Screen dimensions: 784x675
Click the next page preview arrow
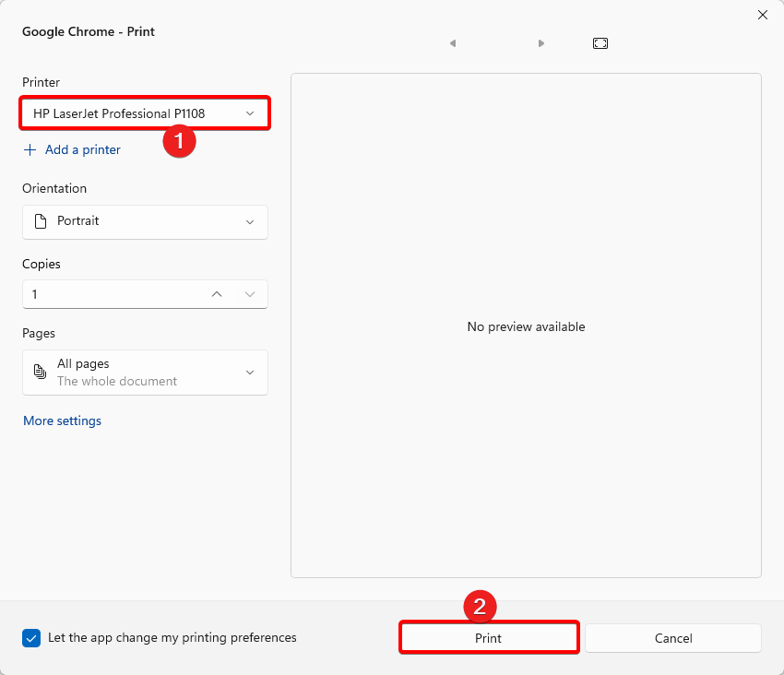pyautogui.click(x=541, y=42)
